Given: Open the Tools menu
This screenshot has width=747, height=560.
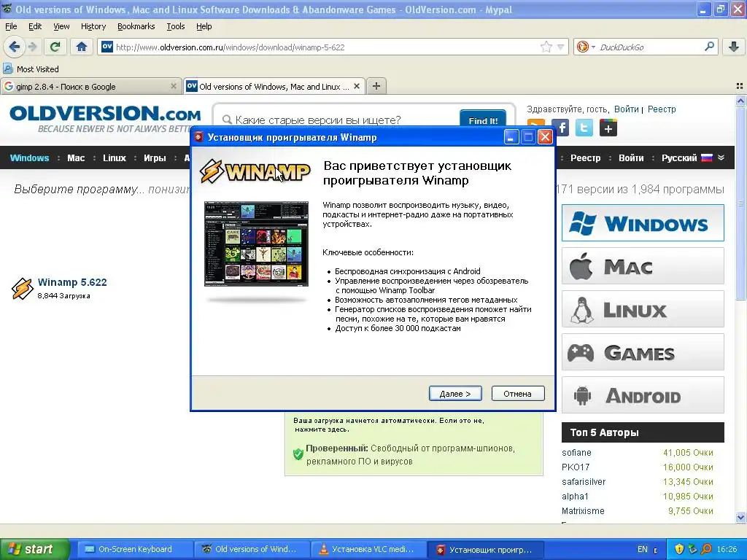Looking at the screenshot, I should click(x=175, y=26).
